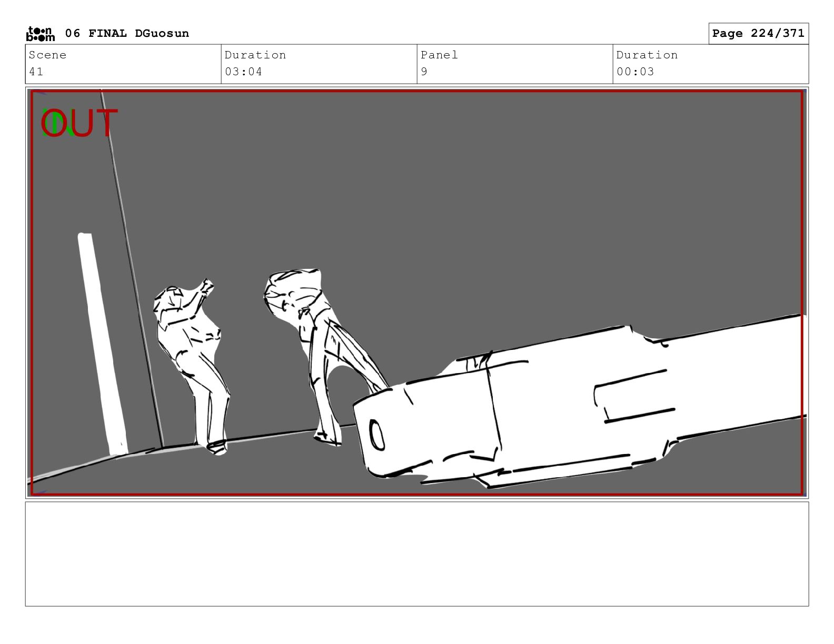Click the 'Page 224/371' page indicator
This screenshot has width=834, height=644.
point(758,34)
